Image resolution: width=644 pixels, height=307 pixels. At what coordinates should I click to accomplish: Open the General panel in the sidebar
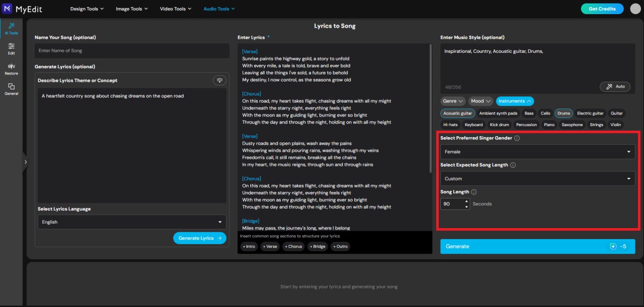(x=11, y=88)
